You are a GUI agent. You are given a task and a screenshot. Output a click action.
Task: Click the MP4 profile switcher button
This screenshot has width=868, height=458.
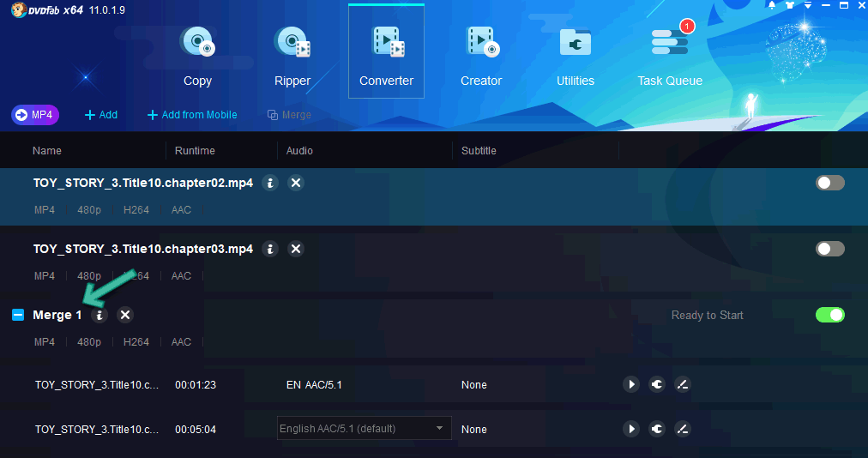(35, 115)
